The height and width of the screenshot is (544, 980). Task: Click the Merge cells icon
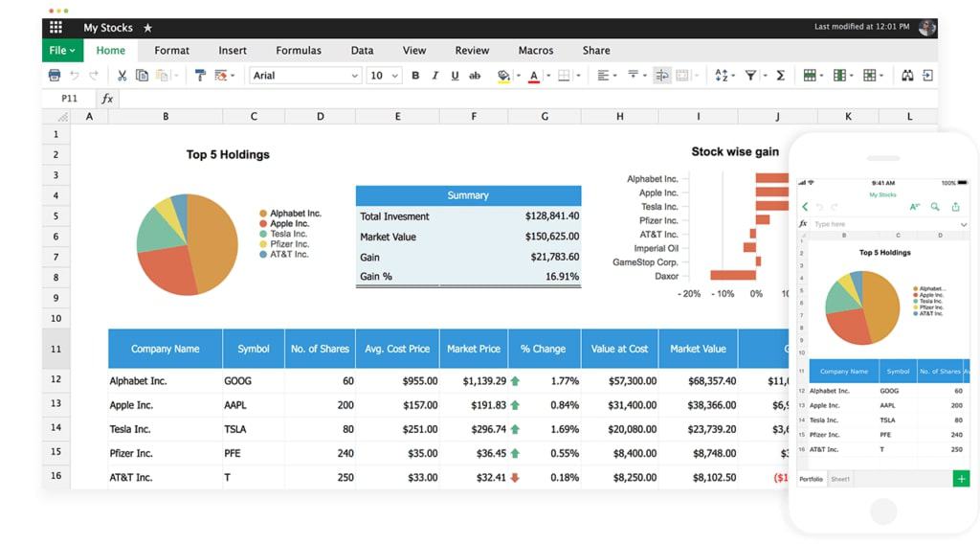point(682,76)
